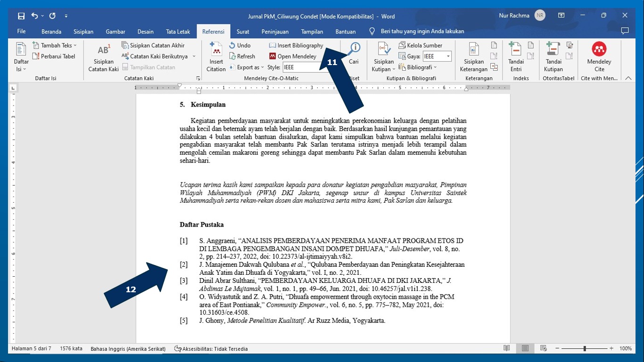This screenshot has width=644, height=362.
Task: Open the Gaya citation style combo box
Action: click(437, 56)
